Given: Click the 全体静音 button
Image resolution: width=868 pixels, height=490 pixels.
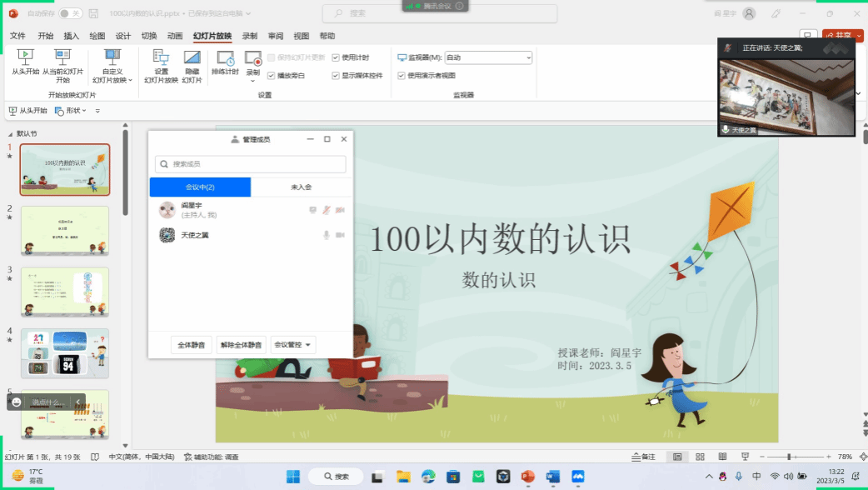Looking at the screenshot, I should 192,345.
